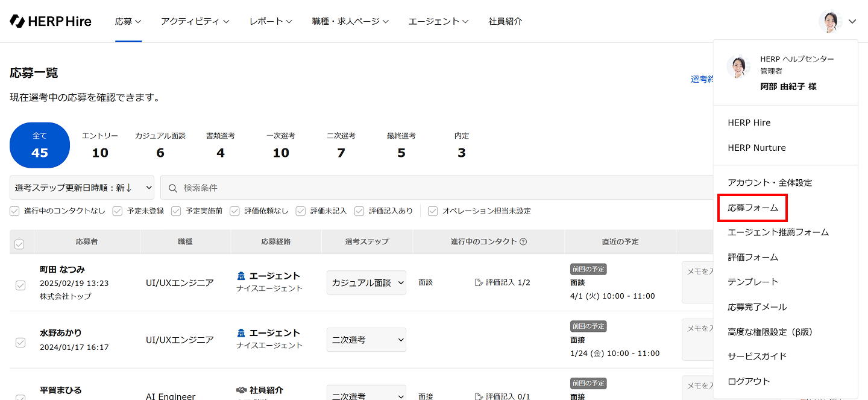Open 二次選考 dropdown in 水野あかり row

366,340
